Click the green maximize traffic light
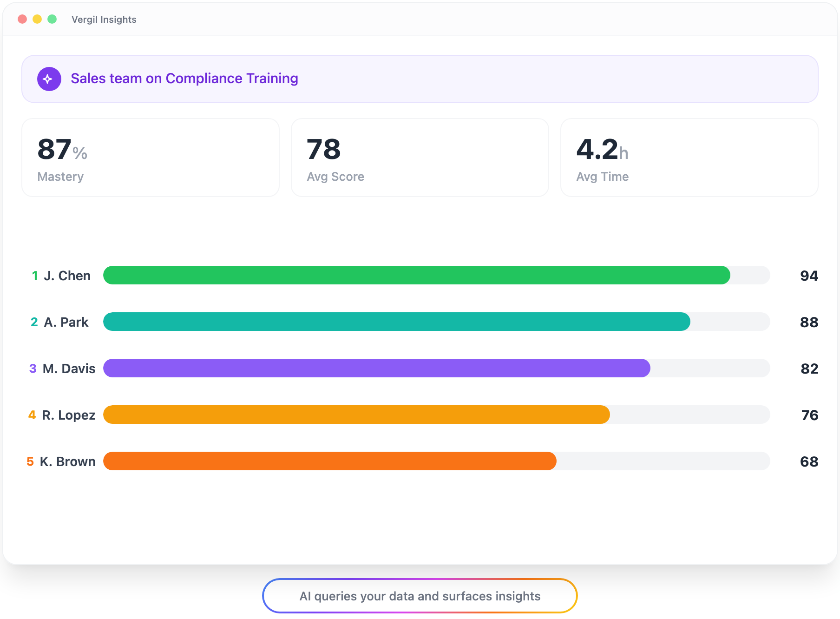 tap(52, 19)
